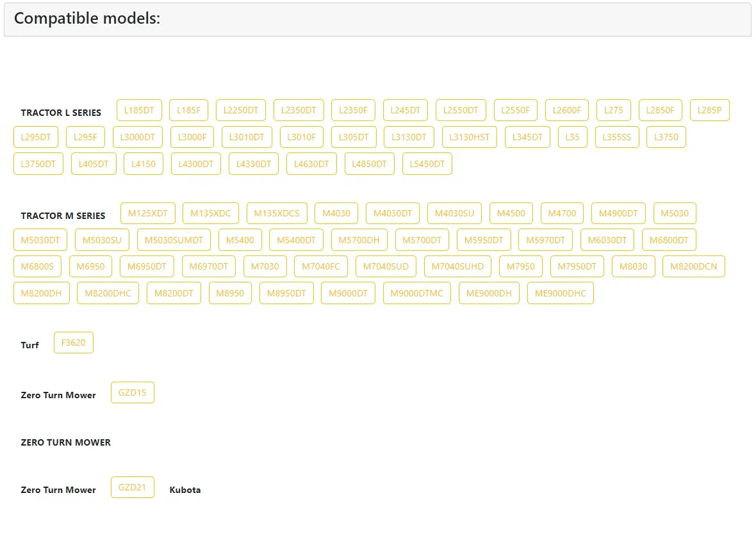Screen dimensions: 756x557
Task: Choose the L285P model tag
Action: click(x=709, y=110)
